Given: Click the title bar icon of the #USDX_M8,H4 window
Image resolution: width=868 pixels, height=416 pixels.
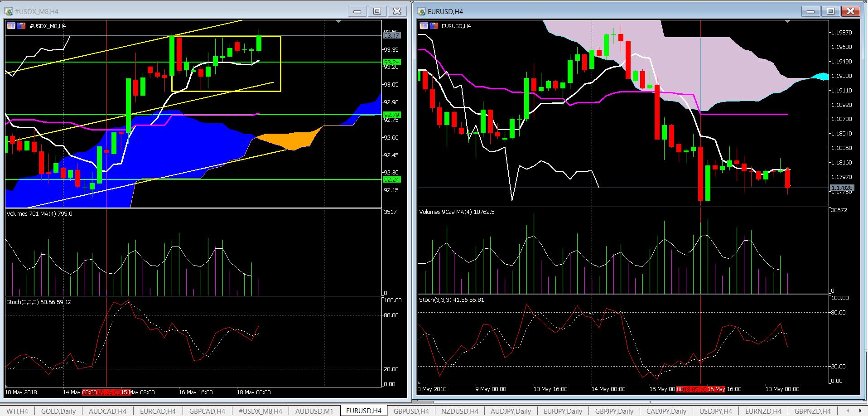Looking at the screenshot, I should pyautogui.click(x=9, y=11).
